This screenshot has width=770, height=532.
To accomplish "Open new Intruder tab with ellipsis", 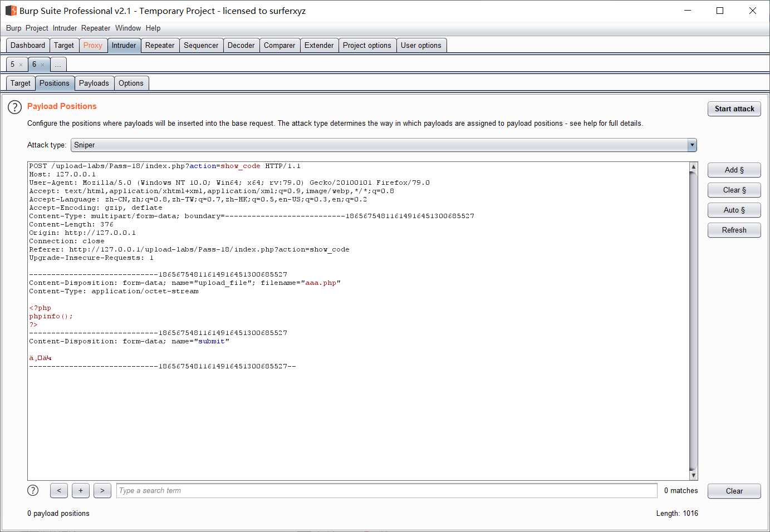I will [58, 65].
